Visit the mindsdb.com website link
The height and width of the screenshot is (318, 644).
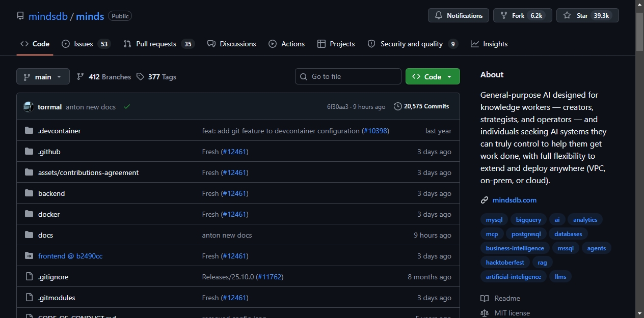coord(515,200)
